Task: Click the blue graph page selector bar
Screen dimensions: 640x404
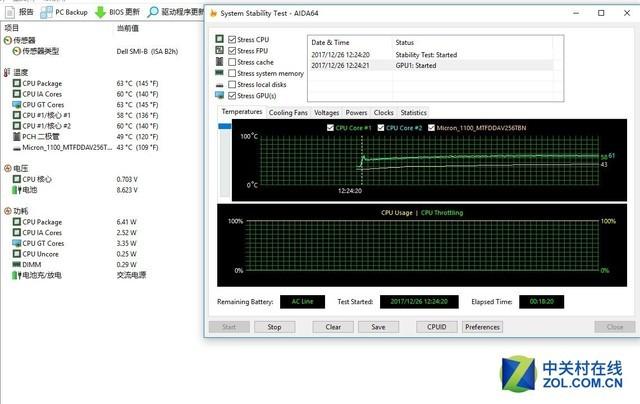Action: (225, 127)
